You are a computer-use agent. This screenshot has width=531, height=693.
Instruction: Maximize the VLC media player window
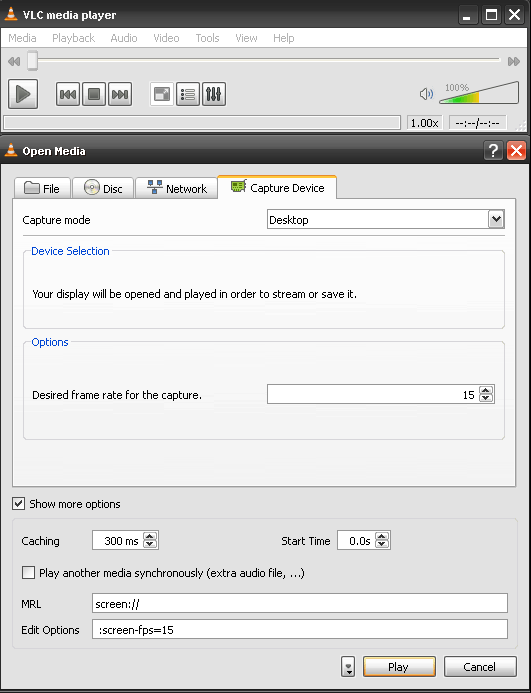pos(491,15)
